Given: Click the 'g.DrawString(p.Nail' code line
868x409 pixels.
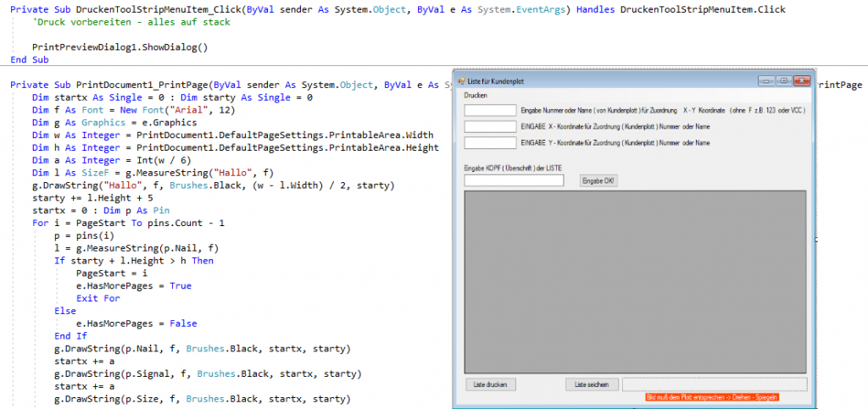Looking at the screenshot, I should click(x=203, y=349).
